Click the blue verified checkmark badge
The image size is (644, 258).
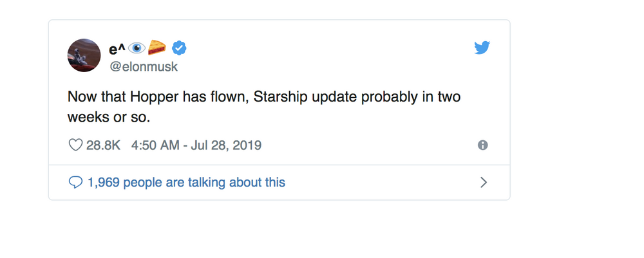178,48
